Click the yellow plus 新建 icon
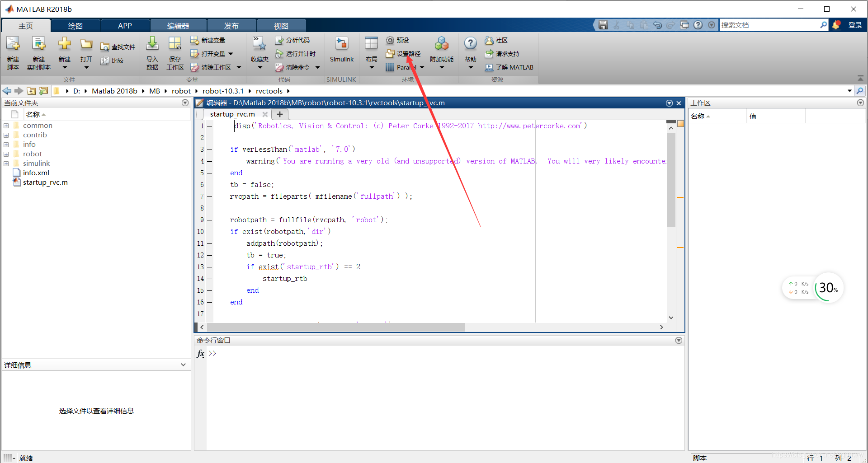868x463 pixels. click(65, 44)
